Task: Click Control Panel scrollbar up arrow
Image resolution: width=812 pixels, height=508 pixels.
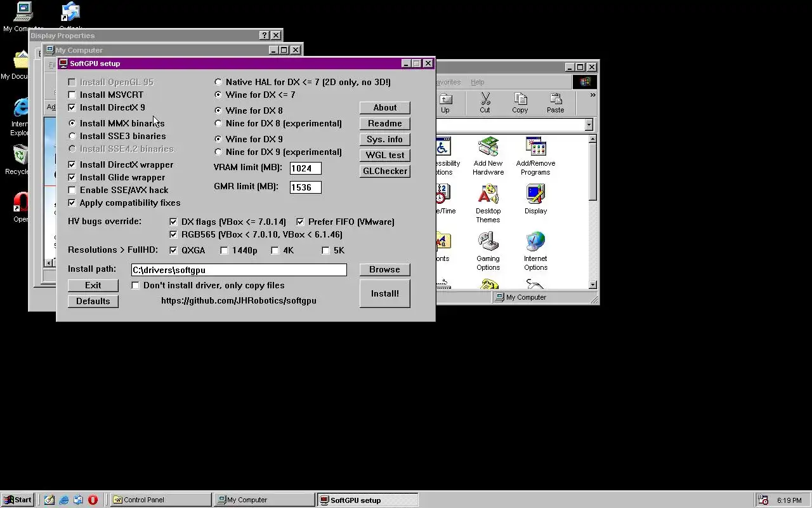Action: (x=593, y=138)
